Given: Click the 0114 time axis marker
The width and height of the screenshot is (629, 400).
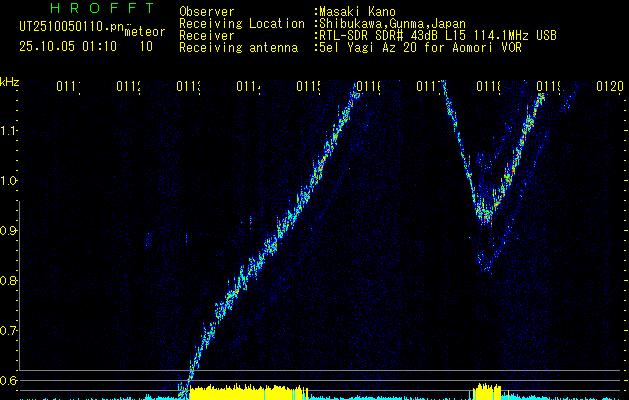Looking at the screenshot, I should 248,87.
